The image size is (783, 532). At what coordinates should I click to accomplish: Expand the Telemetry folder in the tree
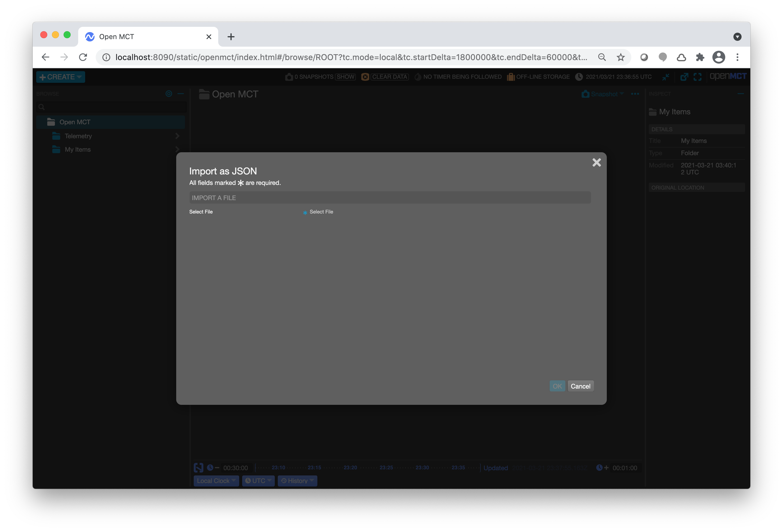(177, 136)
